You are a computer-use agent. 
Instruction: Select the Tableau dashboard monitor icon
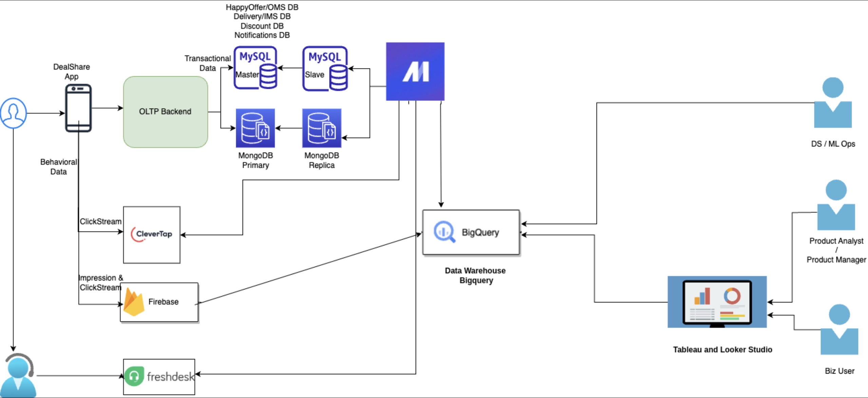point(717,302)
